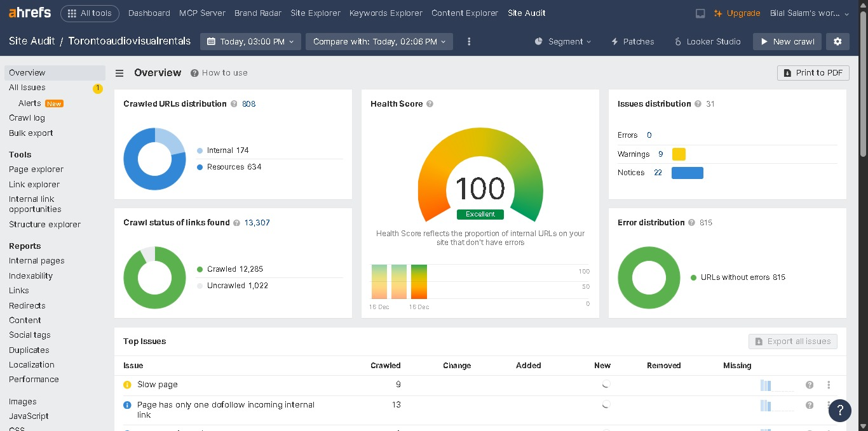
Task: Open Content report
Action: [25, 321]
